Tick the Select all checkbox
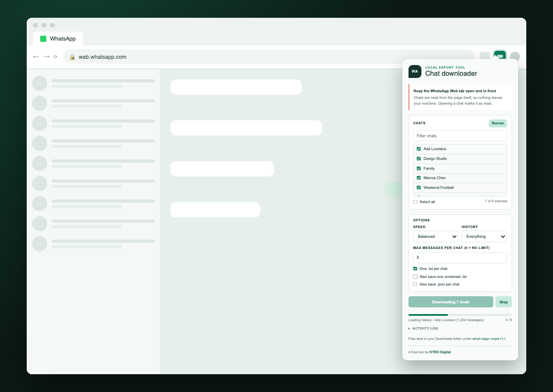 (x=415, y=202)
